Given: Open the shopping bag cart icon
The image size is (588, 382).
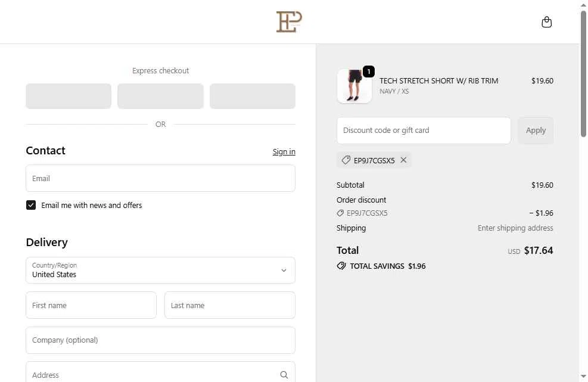Looking at the screenshot, I should point(546,22).
